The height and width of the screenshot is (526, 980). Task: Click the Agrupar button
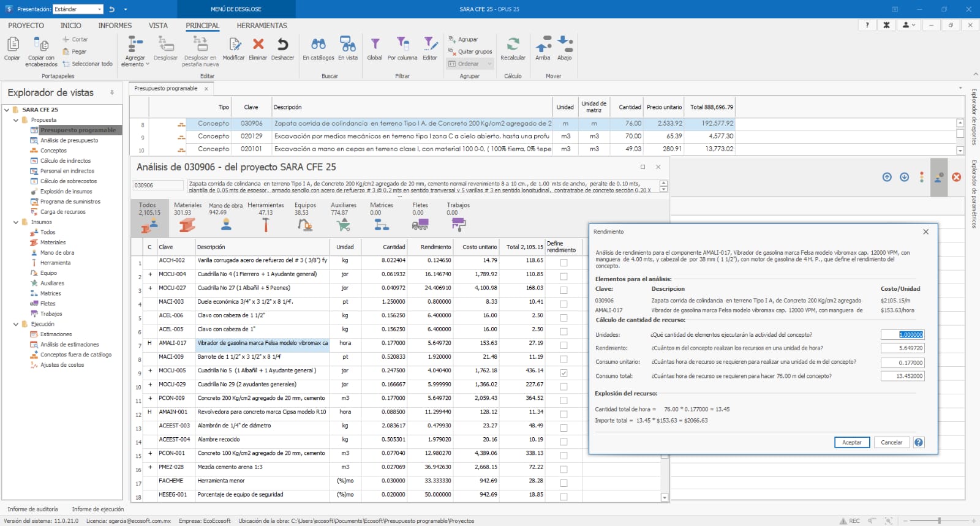tap(463, 39)
